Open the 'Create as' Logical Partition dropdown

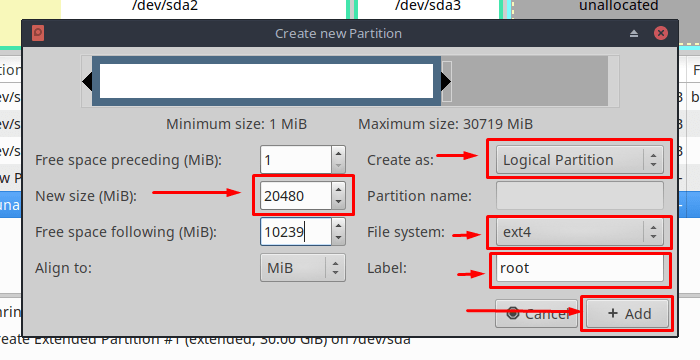(579, 160)
